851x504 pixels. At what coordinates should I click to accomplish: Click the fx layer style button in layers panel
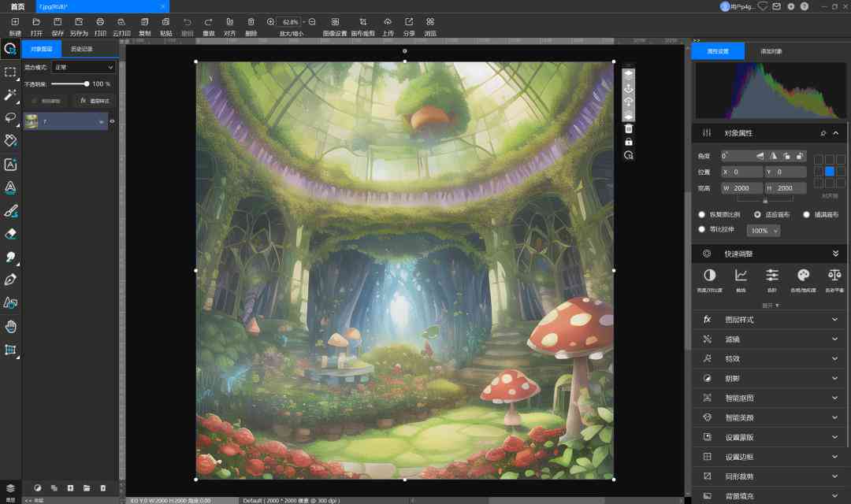point(95,101)
